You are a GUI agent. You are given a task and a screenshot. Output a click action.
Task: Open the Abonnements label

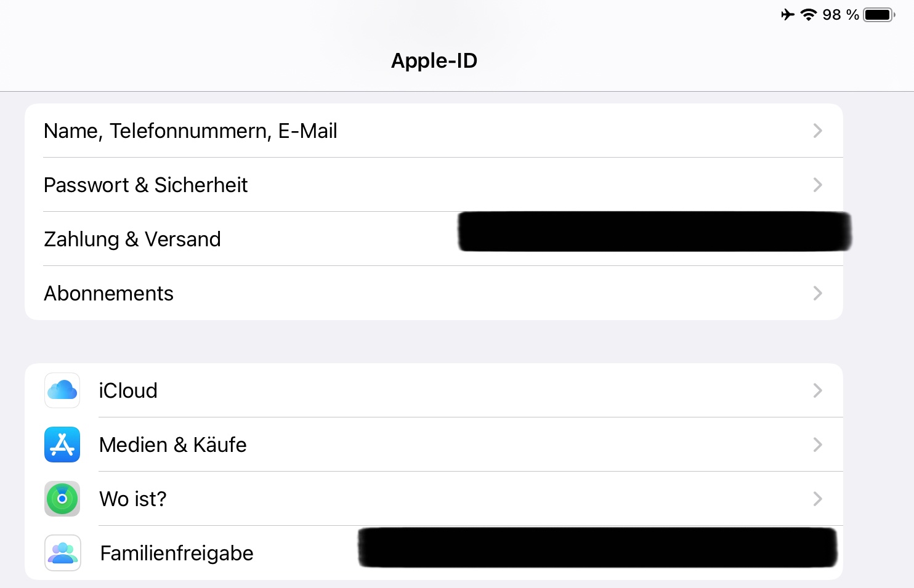click(109, 293)
